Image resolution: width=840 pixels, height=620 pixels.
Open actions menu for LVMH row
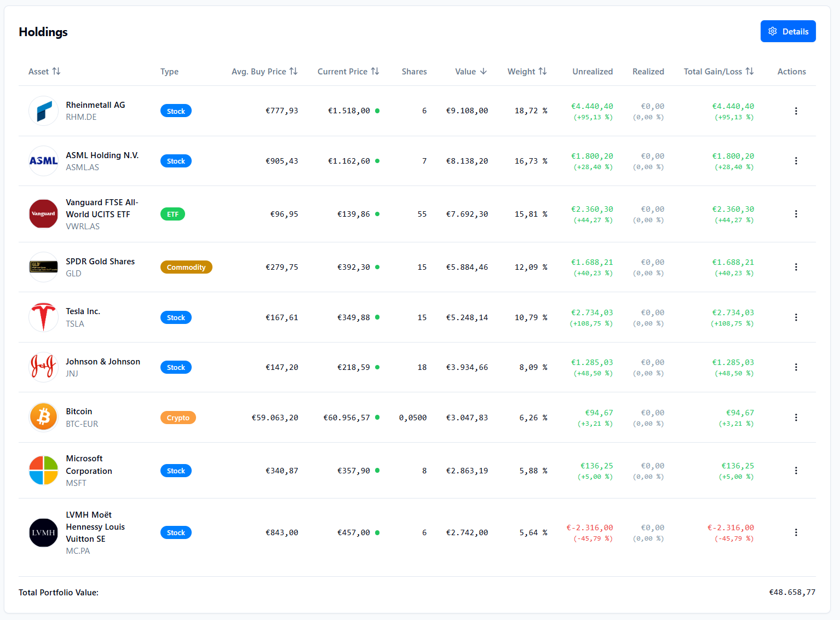click(796, 532)
